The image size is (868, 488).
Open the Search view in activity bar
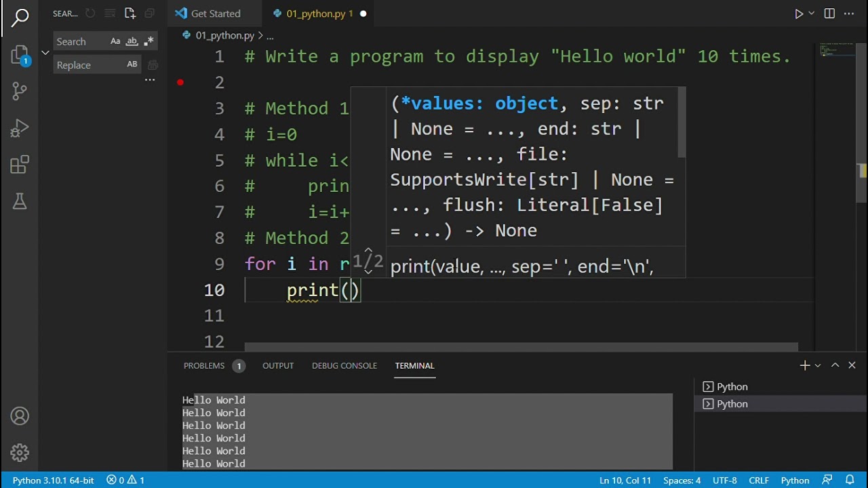pyautogui.click(x=20, y=18)
